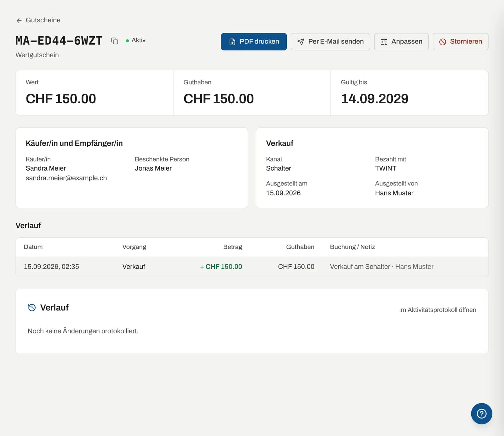Go back to Gutscheine list
This screenshot has height=436, width=504.
(38, 20)
